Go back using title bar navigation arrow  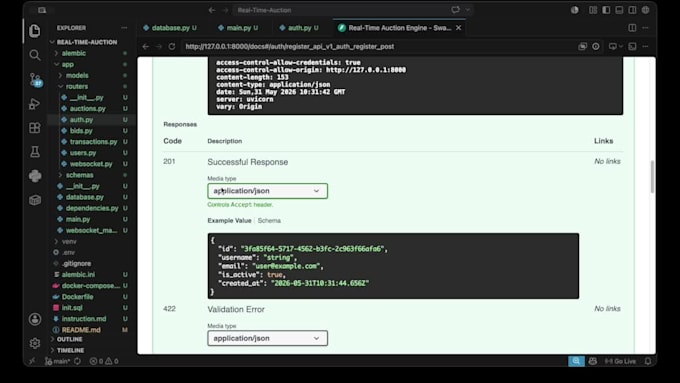[212, 10]
